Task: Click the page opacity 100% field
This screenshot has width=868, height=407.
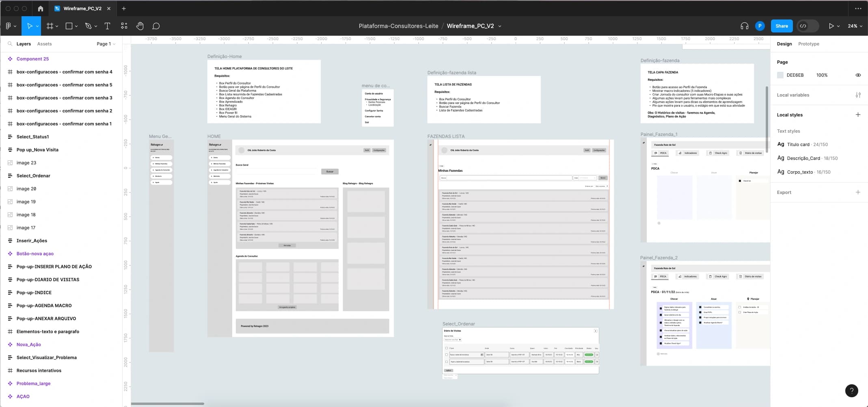Action: tap(822, 75)
